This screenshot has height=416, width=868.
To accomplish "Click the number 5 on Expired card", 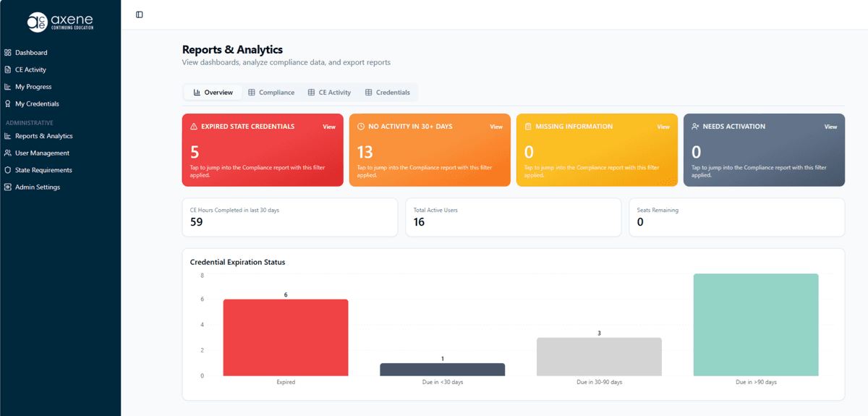I will coord(195,152).
